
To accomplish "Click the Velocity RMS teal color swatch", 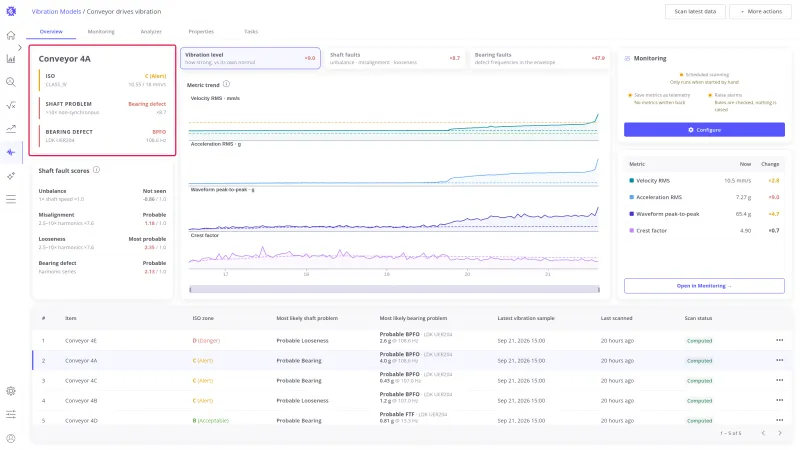I will point(632,181).
